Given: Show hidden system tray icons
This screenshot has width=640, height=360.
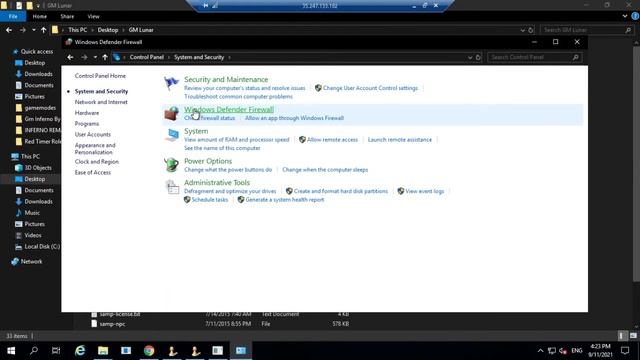Looking at the screenshot, I should 540,351.
